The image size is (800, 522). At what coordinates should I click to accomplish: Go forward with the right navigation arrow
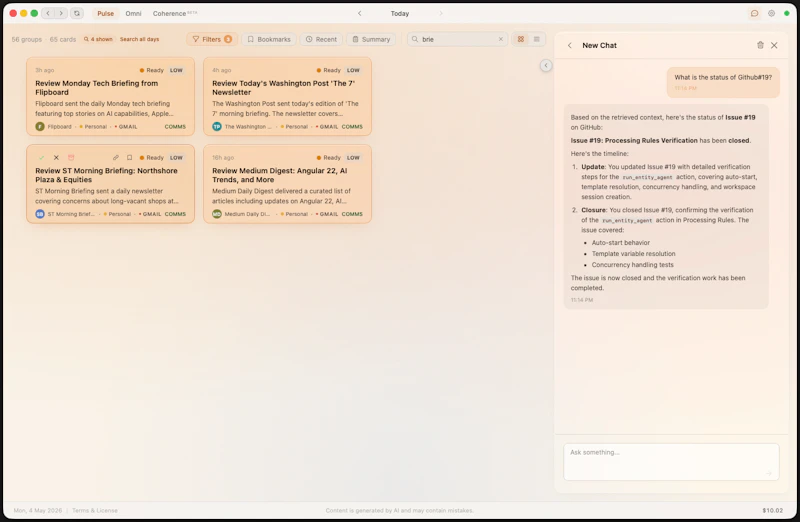point(61,13)
